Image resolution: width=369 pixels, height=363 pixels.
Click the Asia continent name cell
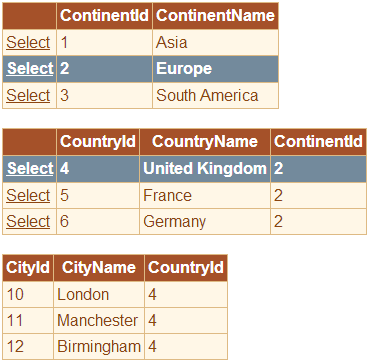[x=215, y=43]
